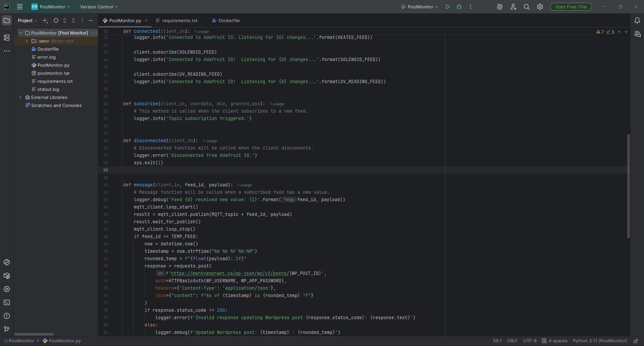Toggle file read-only lock in status bar
Viewport: 644px width, 346px height.
click(636, 341)
